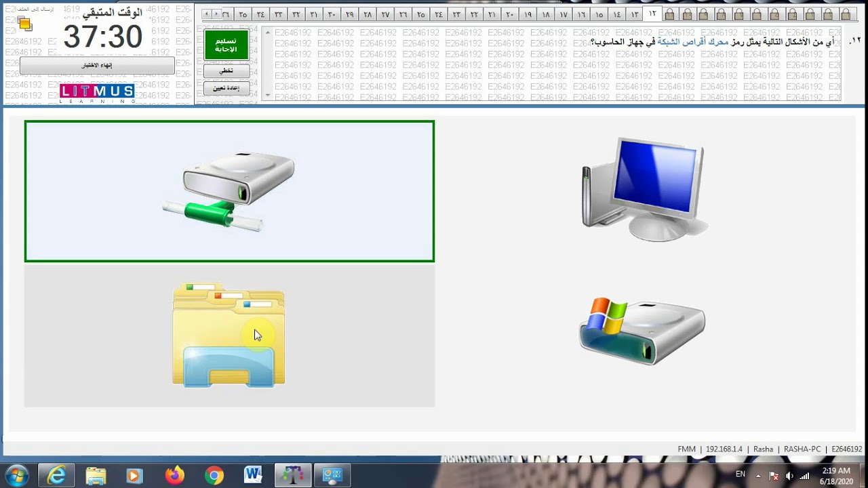Select the Windows logo system drive answer
The width and height of the screenshot is (868, 488).
pyautogui.click(x=642, y=332)
